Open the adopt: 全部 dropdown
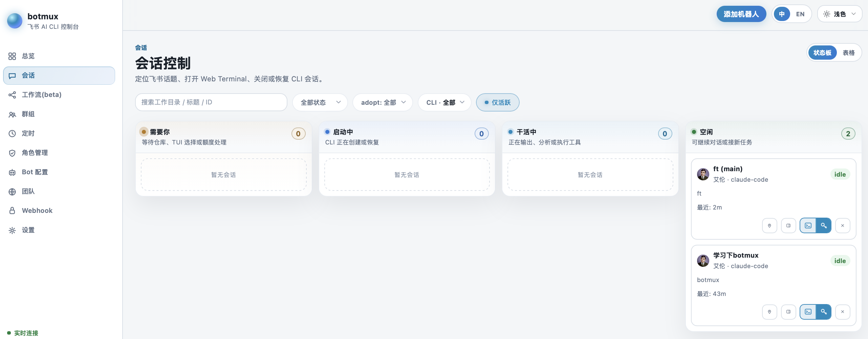Viewport: 868px width, 339px height. [383, 102]
